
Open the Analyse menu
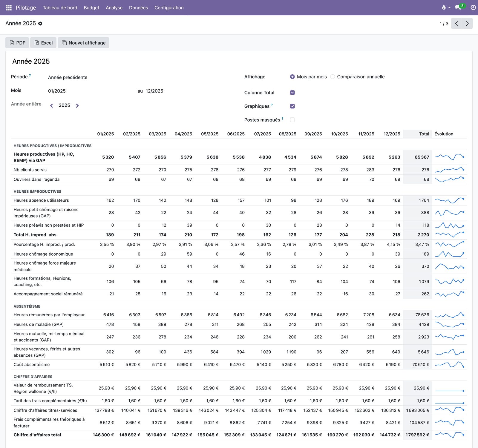click(114, 7)
